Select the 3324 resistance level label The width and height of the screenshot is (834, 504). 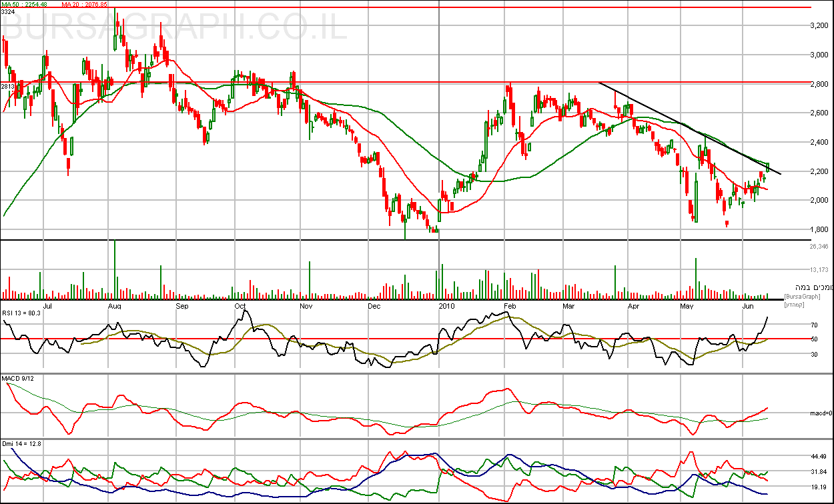7,11
